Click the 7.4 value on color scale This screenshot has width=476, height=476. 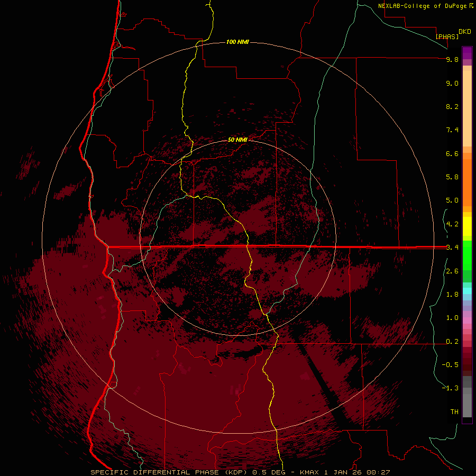pyautogui.click(x=452, y=130)
